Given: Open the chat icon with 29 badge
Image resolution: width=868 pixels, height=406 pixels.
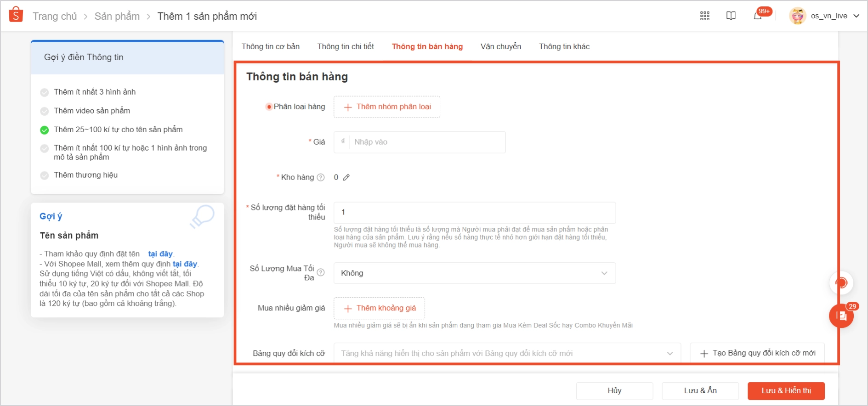Looking at the screenshot, I should pyautogui.click(x=841, y=316).
